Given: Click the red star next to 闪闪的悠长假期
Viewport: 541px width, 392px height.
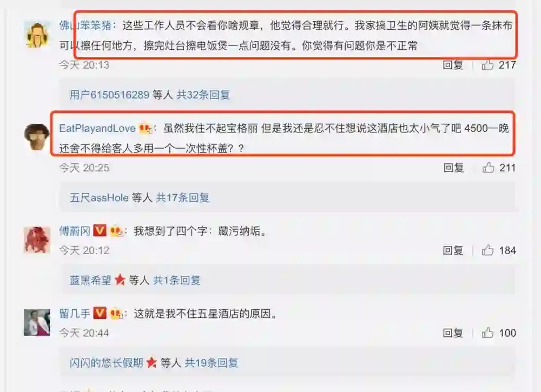Looking at the screenshot, I should [x=151, y=363].
